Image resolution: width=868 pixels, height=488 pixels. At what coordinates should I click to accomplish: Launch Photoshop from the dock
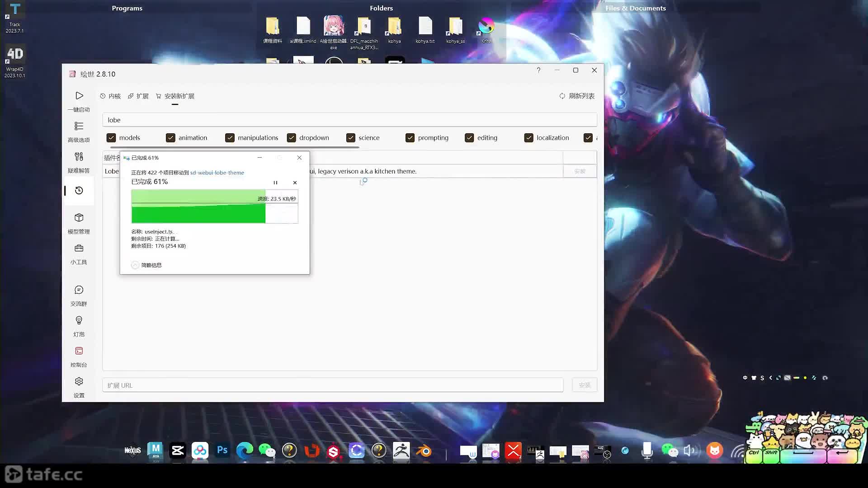tap(222, 450)
